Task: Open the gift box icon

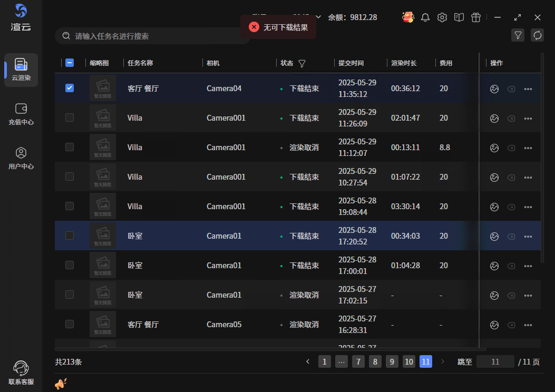Action: [476, 17]
